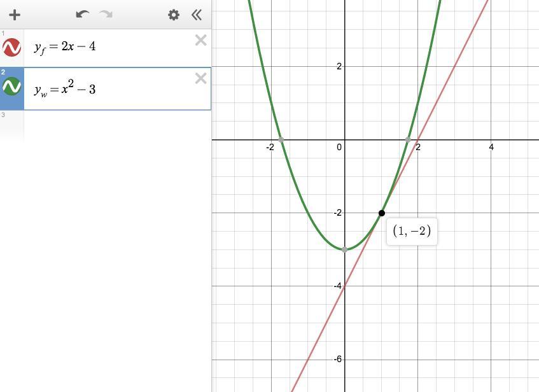Click the plus Add Item icon

(x=15, y=15)
